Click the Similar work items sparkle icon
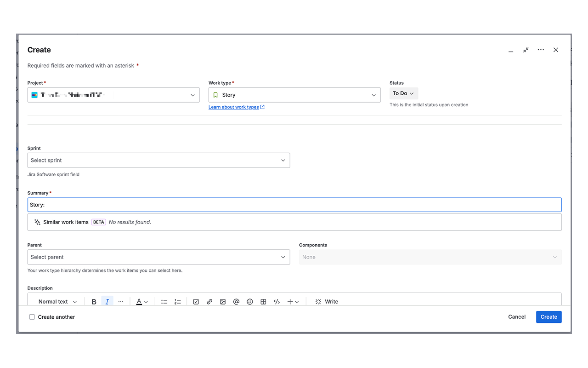 point(37,222)
